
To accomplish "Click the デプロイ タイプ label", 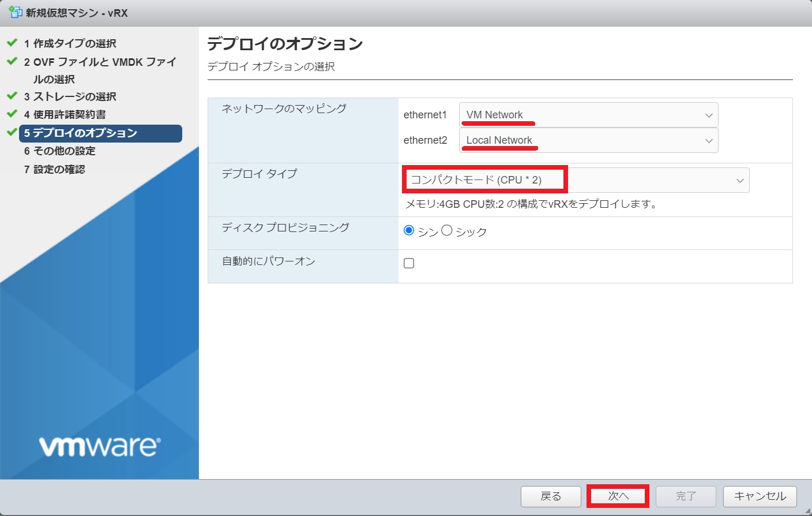I will pos(260,174).
